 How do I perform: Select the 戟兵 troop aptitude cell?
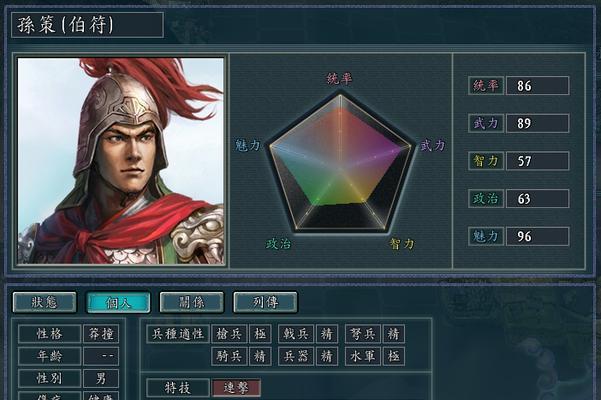click(296, 334)
